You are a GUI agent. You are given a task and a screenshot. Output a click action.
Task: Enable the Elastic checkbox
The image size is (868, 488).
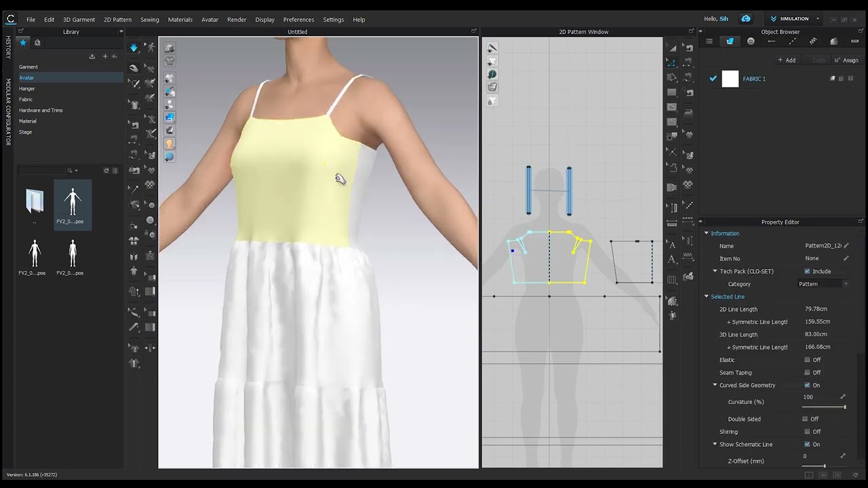[x=807, y=360]
